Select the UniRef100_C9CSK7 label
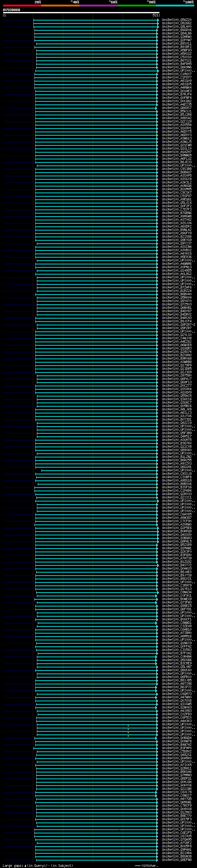 [177, 192]
